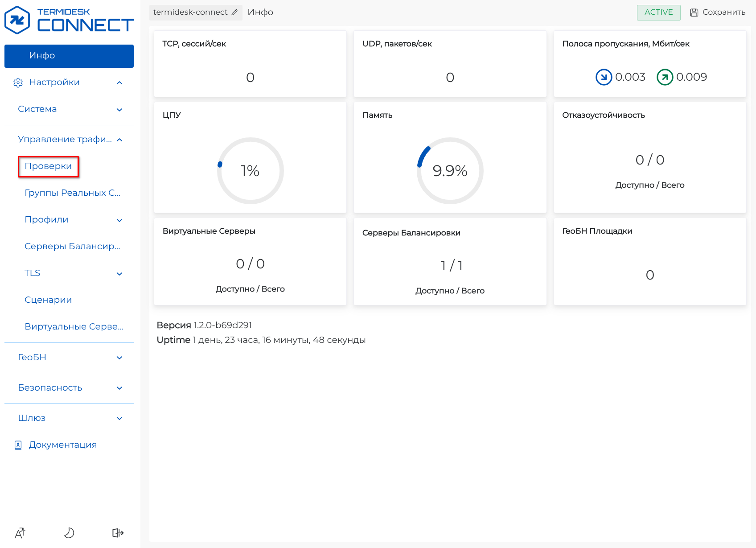Click the ЦПУ 1% circular gauge
Image resolution: width=756 pixels, height=548 pixels.
[x=251, y=171]
